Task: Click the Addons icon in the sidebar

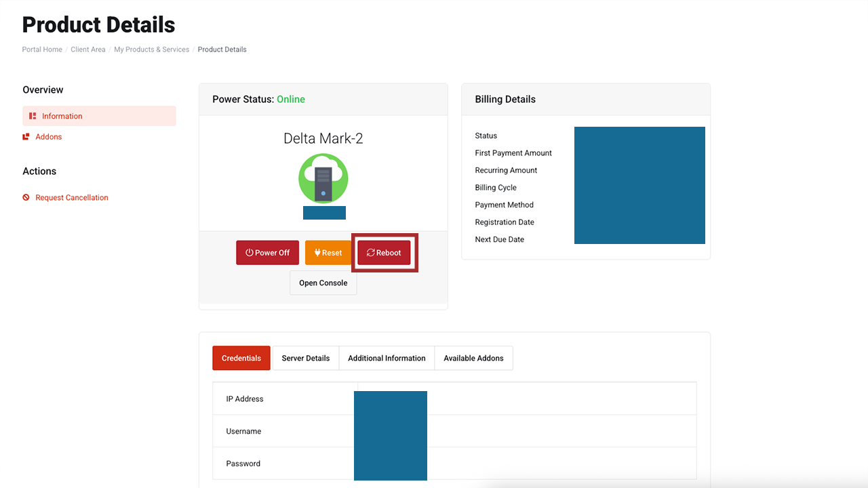Action: tap(26, 137)
